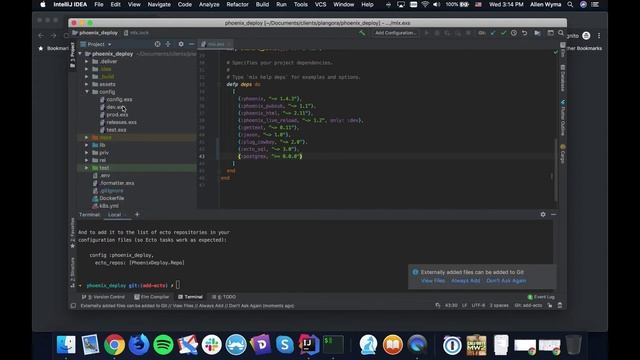Open the TODO tool window
The height and width of the screenshot is (360, 640).
(224, 297)
